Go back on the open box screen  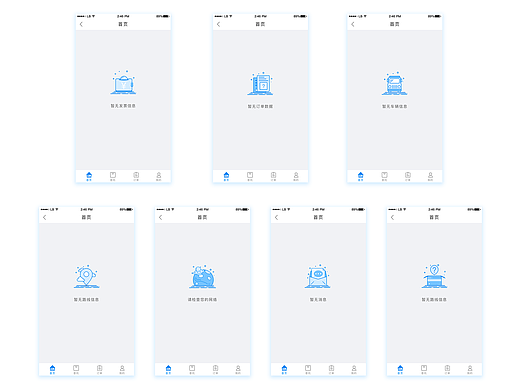(392, 217)
